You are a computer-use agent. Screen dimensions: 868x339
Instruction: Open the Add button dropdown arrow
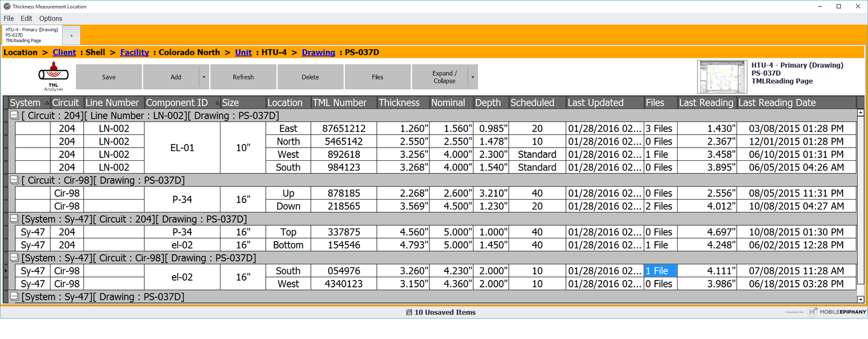pos(203,77)
